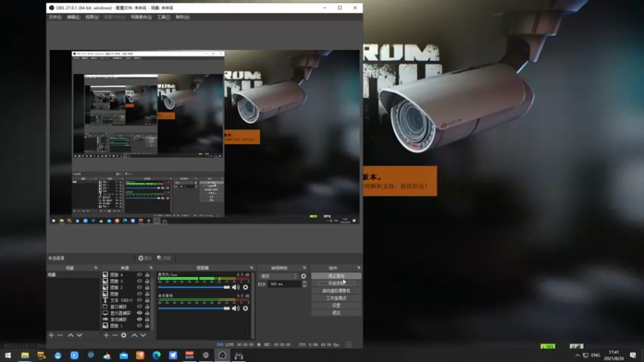Viewport: 644px width, 362px height.
Task: Open transition properties via the gear icon
Action: 303,276
